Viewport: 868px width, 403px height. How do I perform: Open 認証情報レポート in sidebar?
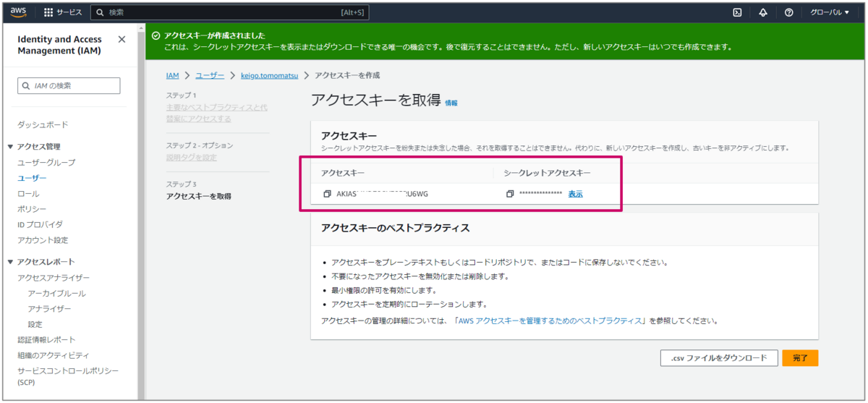46,340
